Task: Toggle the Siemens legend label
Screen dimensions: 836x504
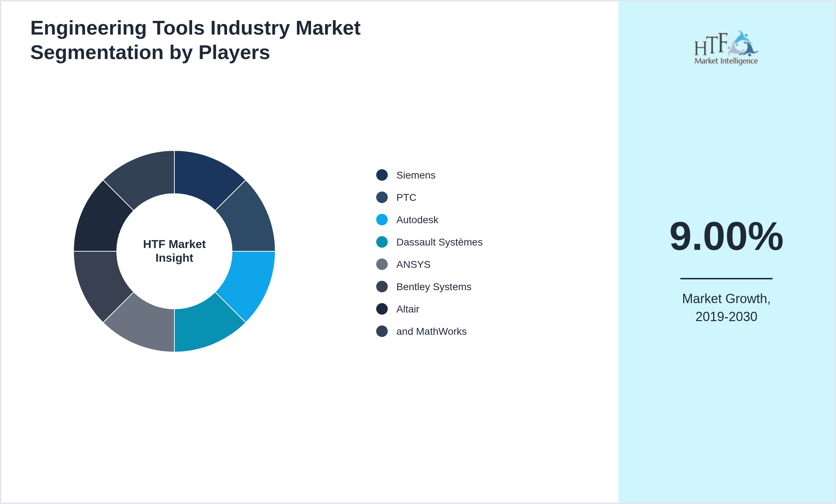Action: (416, 175)
